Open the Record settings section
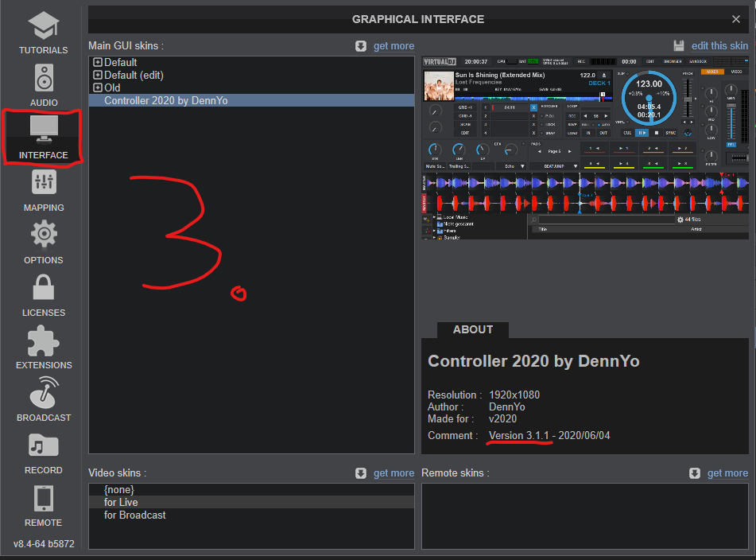Viewport: 756px width, 560px height. 44,453
